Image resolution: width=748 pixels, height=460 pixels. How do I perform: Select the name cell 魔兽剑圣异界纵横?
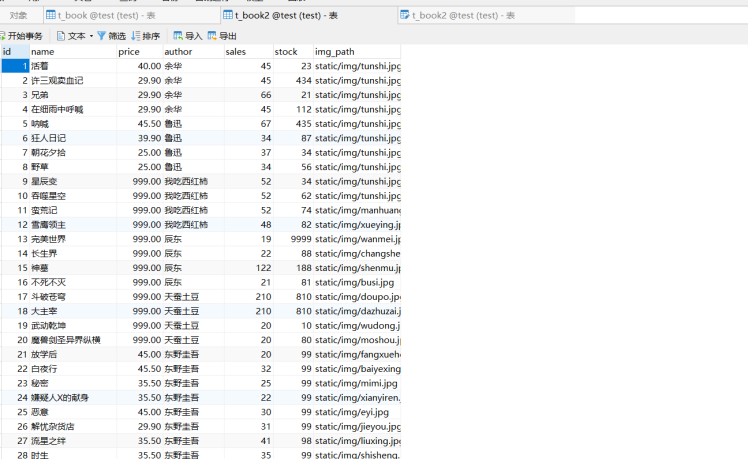pos(73,340)
